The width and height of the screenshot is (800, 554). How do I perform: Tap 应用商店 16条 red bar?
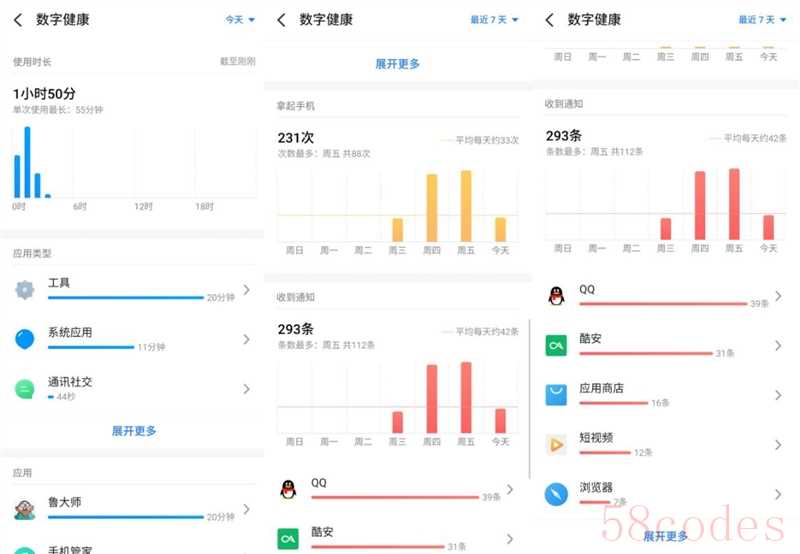(614, 403)
